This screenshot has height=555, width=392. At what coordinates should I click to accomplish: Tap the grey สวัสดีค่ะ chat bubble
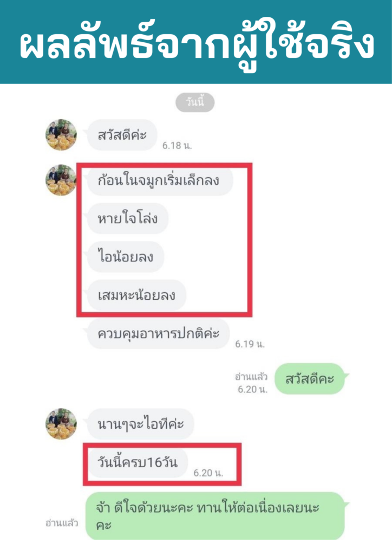point(122,135)
